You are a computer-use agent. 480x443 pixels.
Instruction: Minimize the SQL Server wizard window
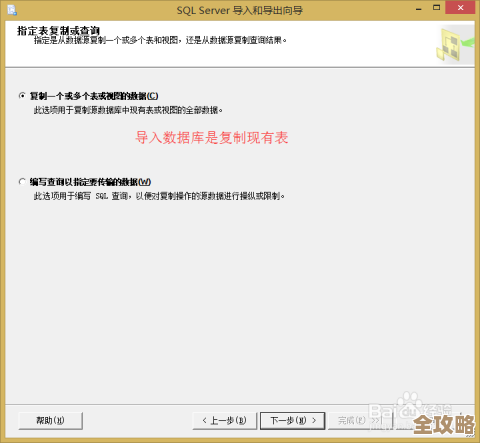click(419, 8)
